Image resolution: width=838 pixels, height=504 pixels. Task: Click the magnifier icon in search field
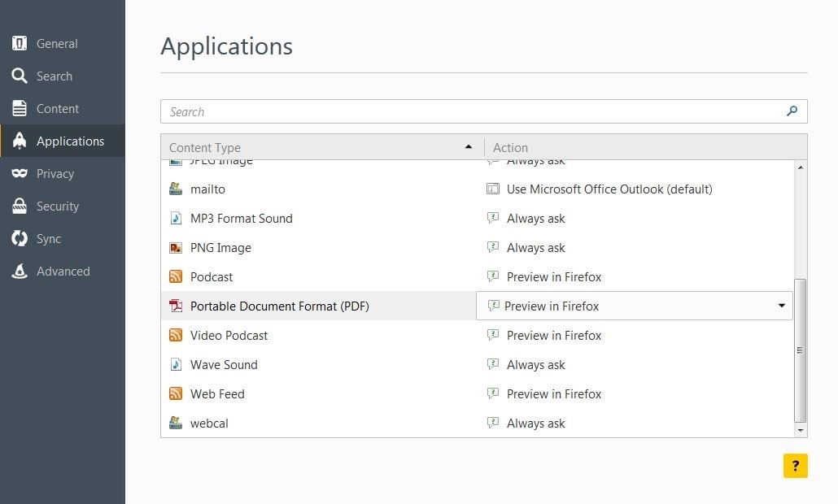point(792,111)
